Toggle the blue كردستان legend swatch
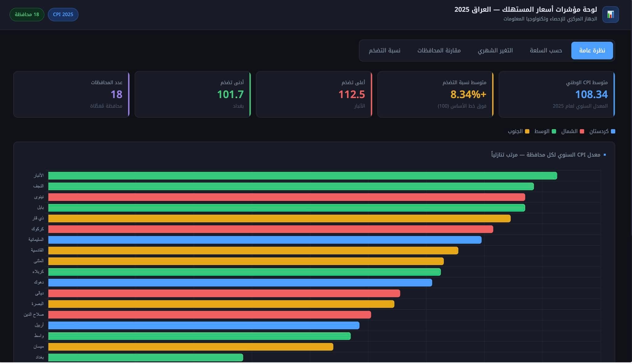Image resolution: width=632 pixels, height=364 pixels. tap(613, 131)
